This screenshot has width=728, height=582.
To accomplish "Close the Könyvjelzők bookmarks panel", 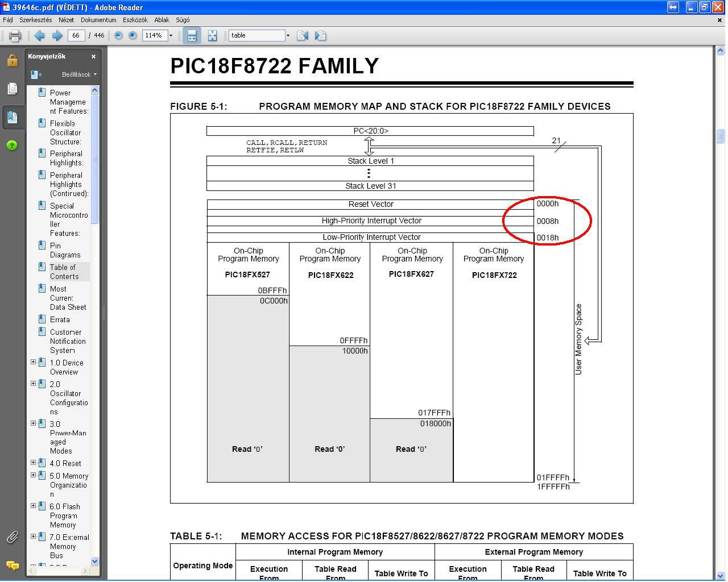I will [93, 56].
